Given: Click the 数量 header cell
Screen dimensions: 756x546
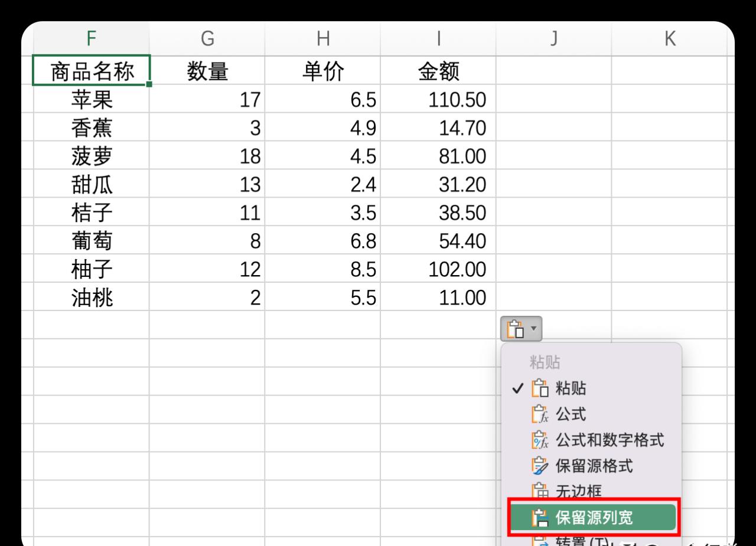Looking at the screenshot, I should click(x=207, y=71).
